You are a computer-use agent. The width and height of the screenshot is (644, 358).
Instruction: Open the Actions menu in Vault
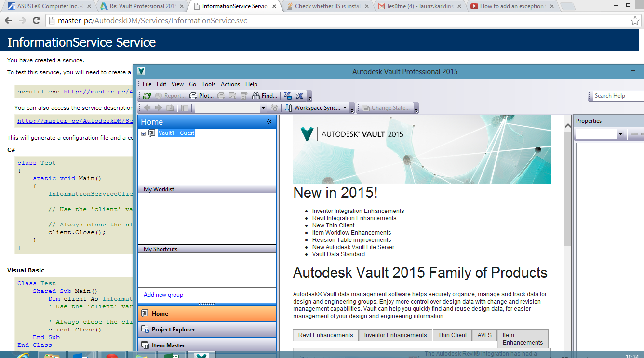pyautogui.click(x=230, y=84)
